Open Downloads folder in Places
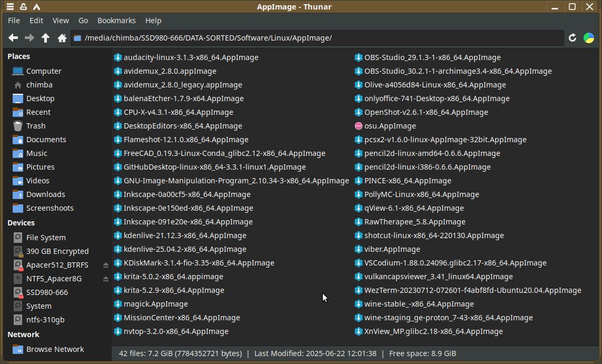This screenshot has height=364, width=602. click(45, 194)
